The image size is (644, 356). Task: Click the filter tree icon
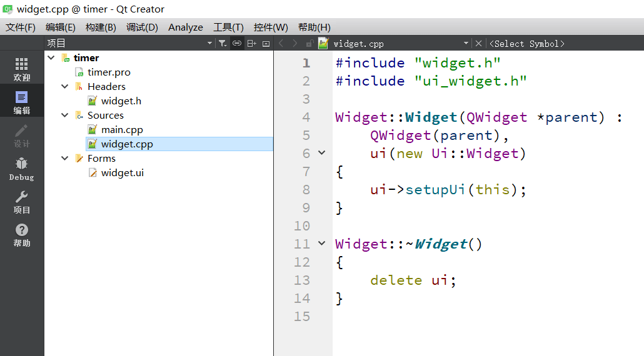(x=222, y=43)
